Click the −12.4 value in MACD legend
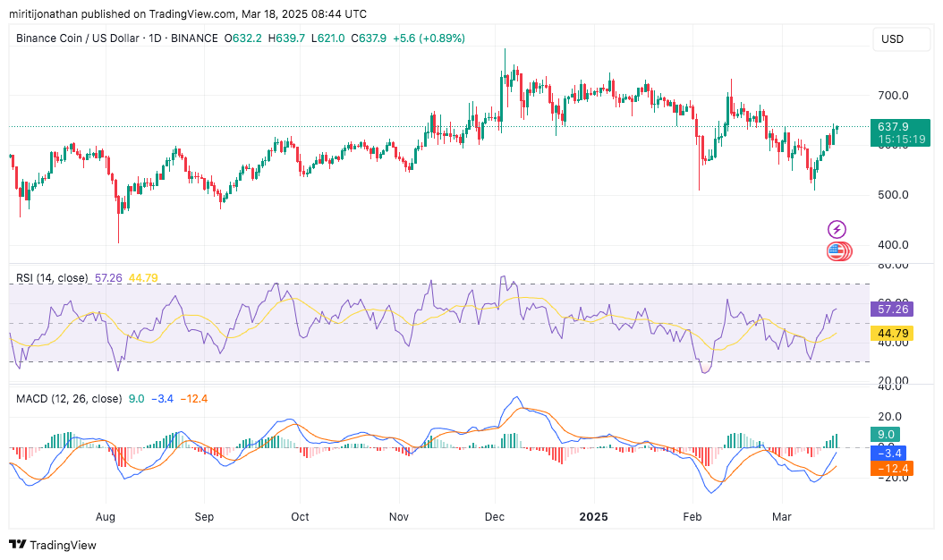Image resolution: width=943 pixels, height=560 pixels. click(x=193, y=399)
